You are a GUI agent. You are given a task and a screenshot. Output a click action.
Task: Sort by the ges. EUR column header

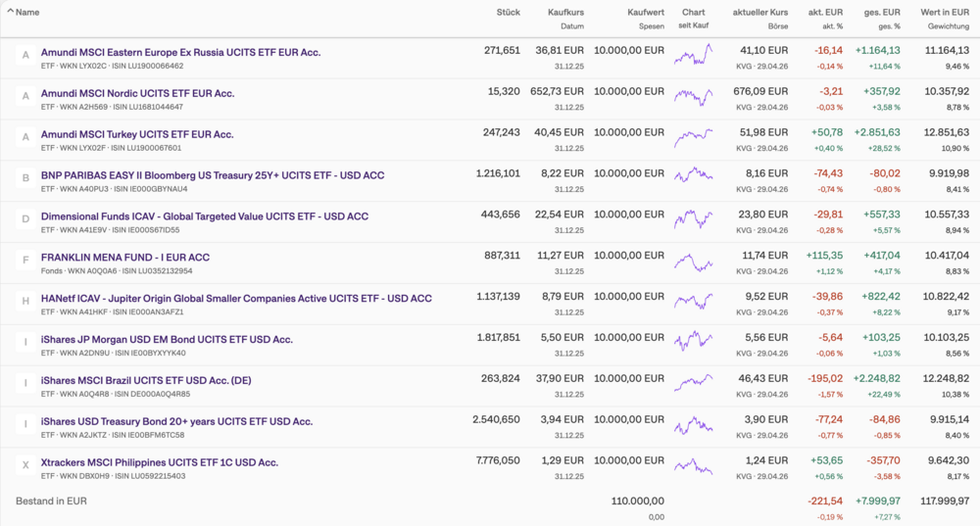tap(882, 12)
